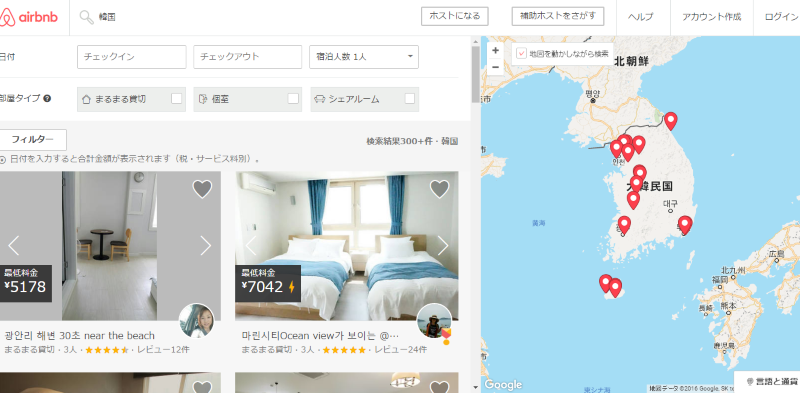Image resolution: width=800 pixels, height=393 pixels.
Task: Click the ¥7042 lowest price label
Action: pyautogui.click(x=268, y=283)
